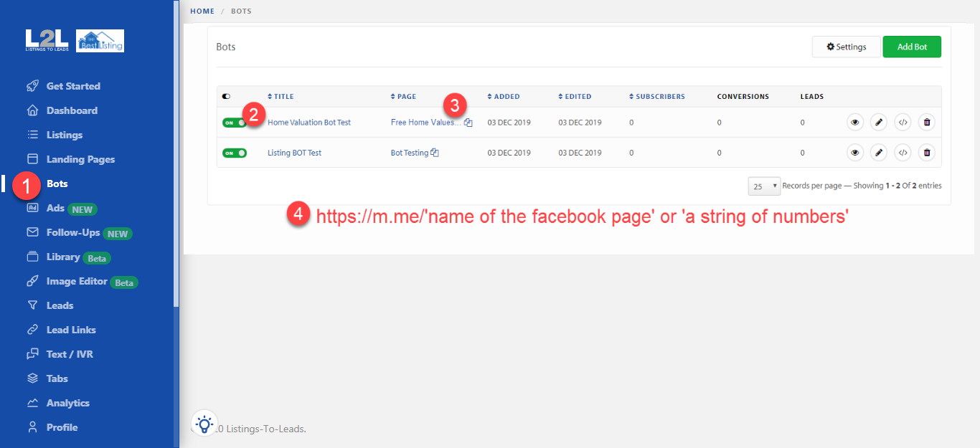
Task: Click the trash icon for Listing BOT Test
Action: pos(927,153)
